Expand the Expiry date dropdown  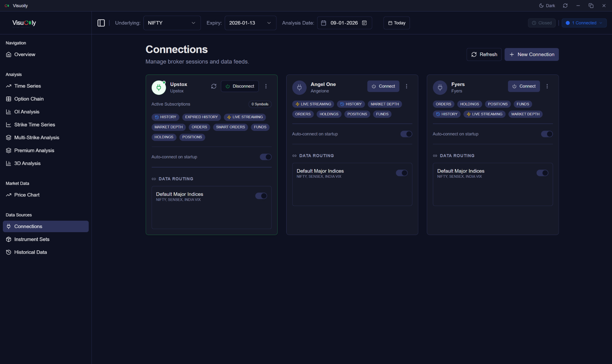(250, 23)
